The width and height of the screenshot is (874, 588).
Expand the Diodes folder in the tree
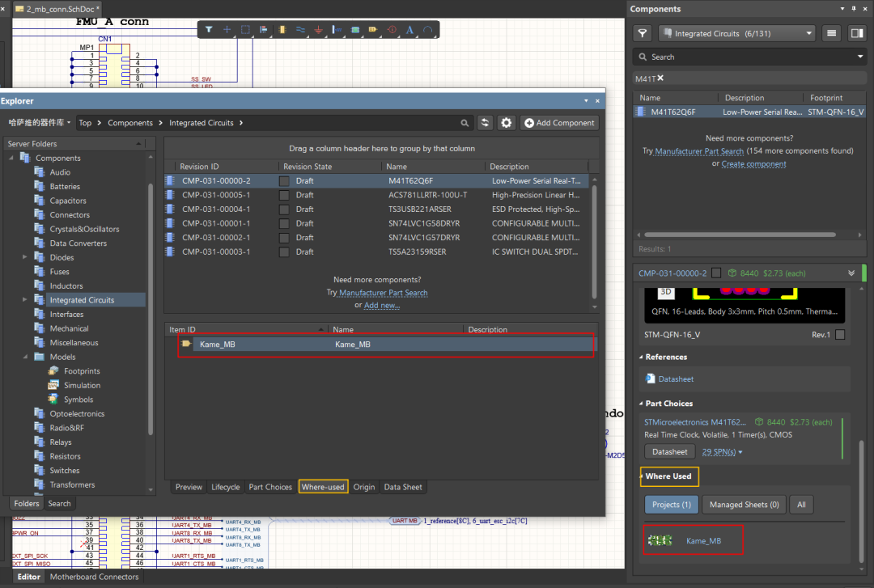click(x=25, y=257)
